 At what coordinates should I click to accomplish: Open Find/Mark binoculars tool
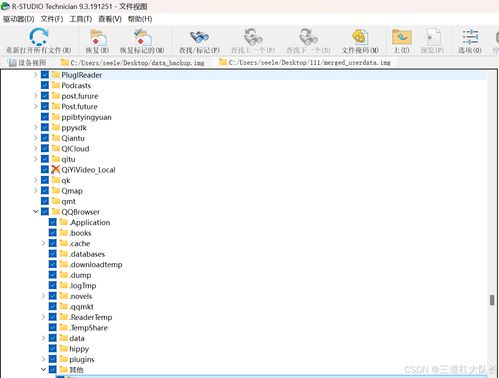point(199,37)
